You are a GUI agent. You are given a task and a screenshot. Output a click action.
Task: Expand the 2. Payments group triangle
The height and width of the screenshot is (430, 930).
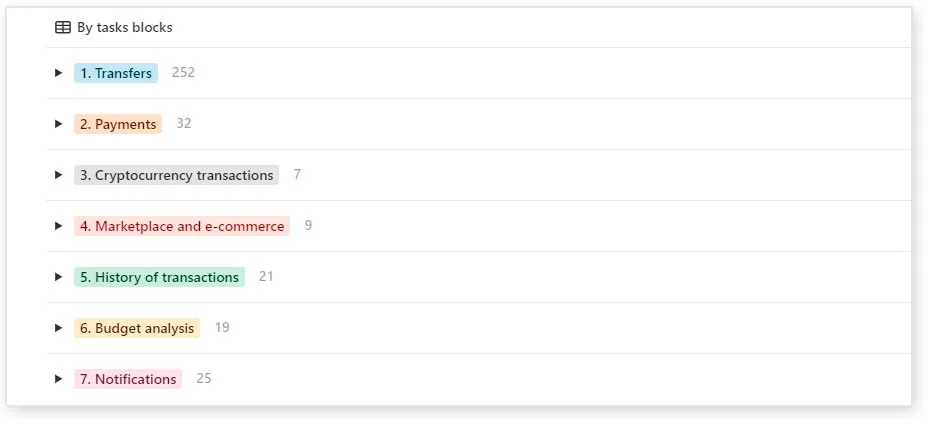(x=59, y=124)
